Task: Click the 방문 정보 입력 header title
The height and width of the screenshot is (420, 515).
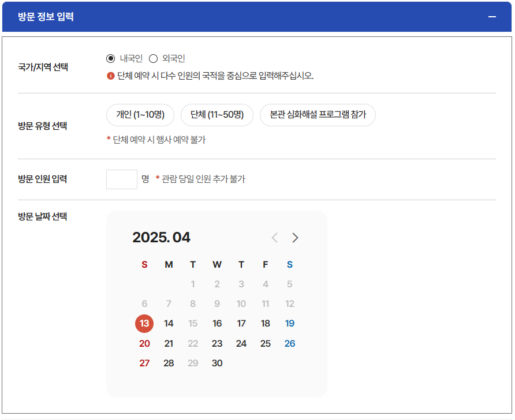Action: [x=46, y=17]
